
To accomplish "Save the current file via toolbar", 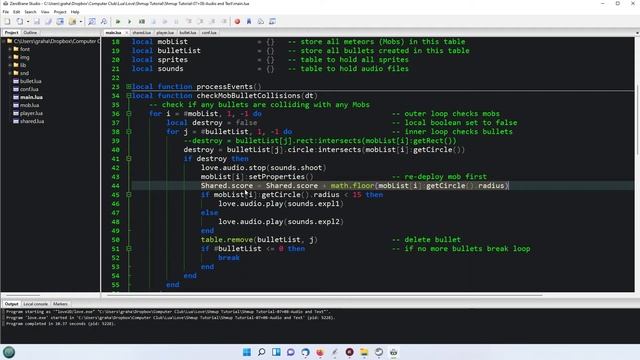I will (x=37, y=21).
